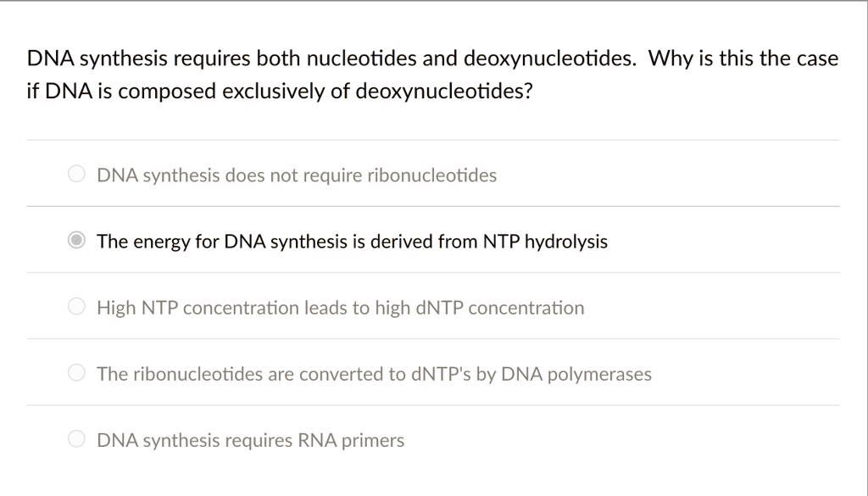
Task: Click the text of the RNA primers answer
Action: click(x=250, y=439)
